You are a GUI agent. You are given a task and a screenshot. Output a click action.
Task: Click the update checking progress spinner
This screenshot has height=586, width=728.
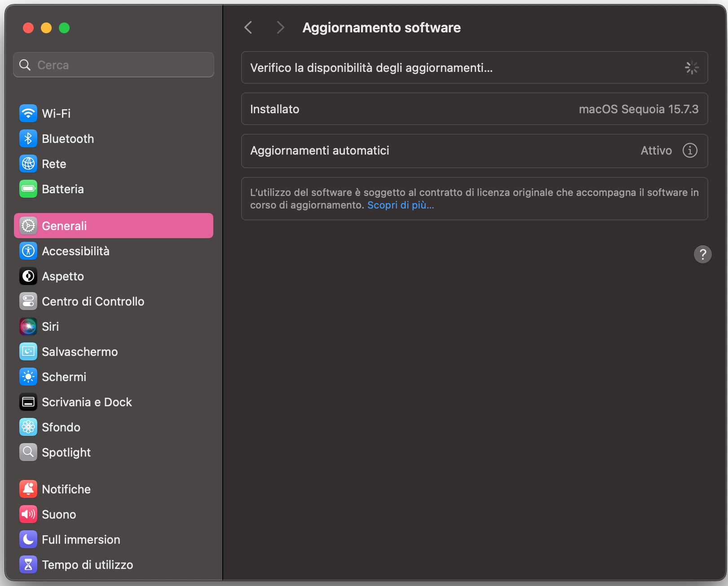point(692,67)
